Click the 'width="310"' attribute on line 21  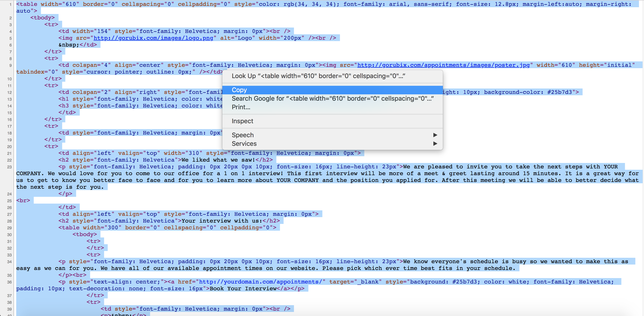pos(183,153)
